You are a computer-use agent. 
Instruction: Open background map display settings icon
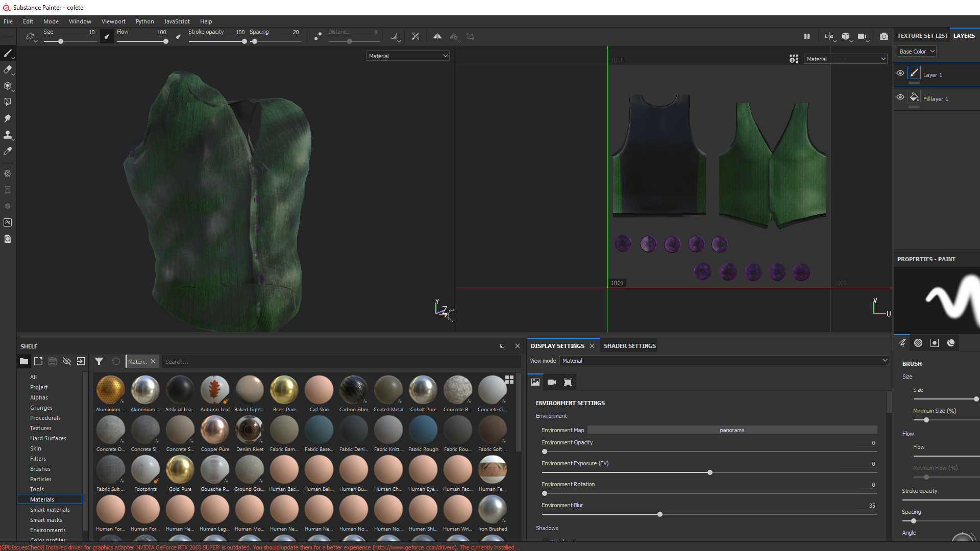pos(535,382)
